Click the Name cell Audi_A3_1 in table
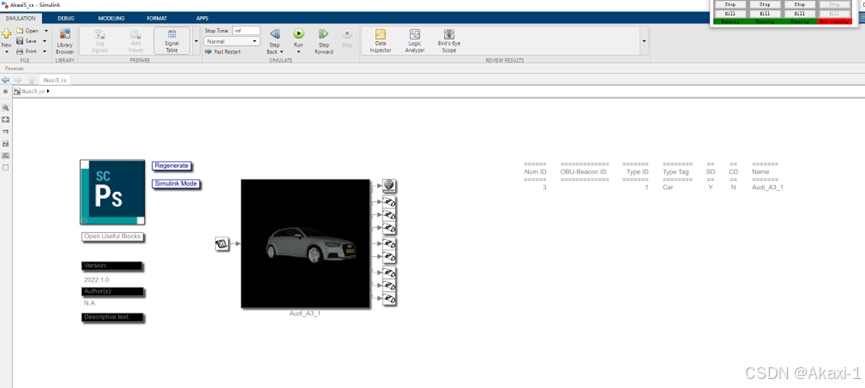This screenshot has width=865, height=388. point(768,187)
